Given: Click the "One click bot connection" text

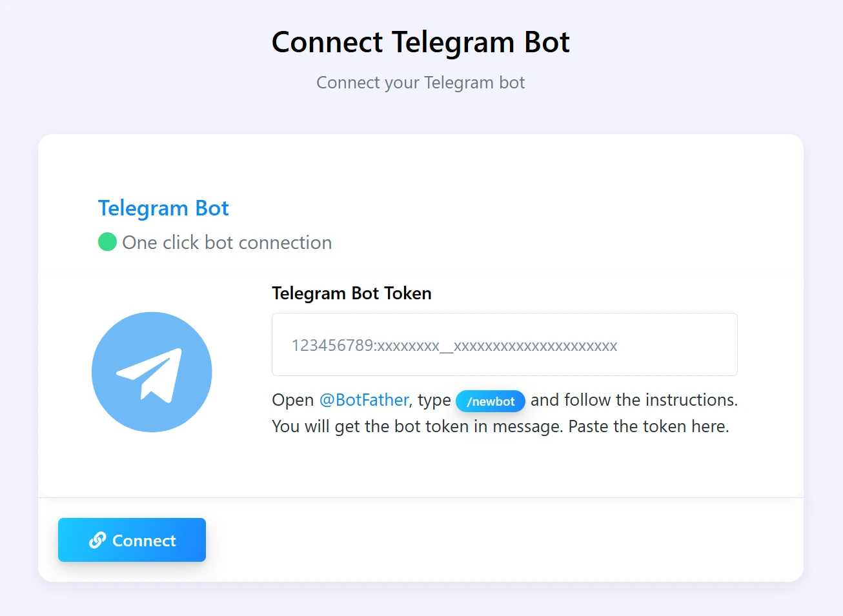Looking at the screenshot, I should (x=227, y=243).
